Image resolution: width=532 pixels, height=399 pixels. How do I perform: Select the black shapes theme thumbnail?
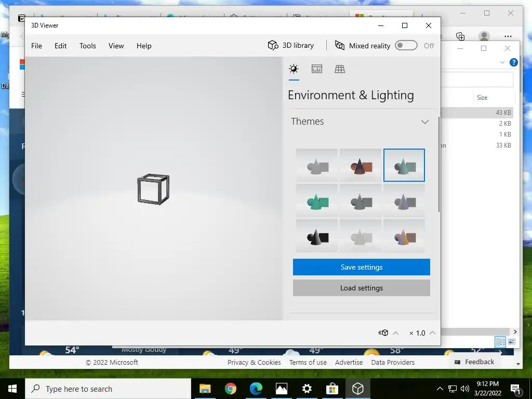click(317, 236)
